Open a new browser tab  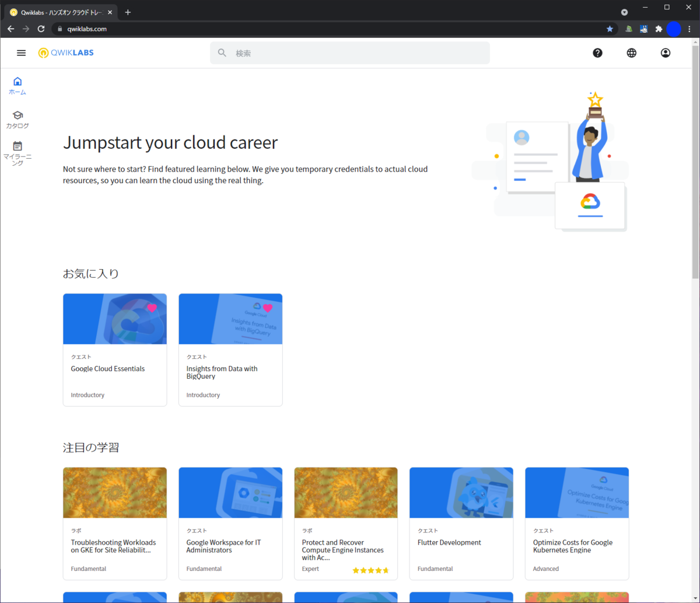point(127,12)
